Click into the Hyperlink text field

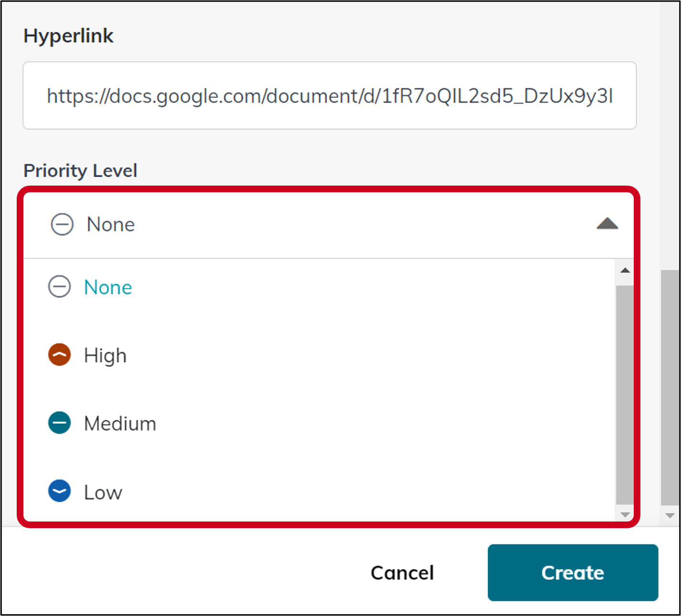pos(329,95)
